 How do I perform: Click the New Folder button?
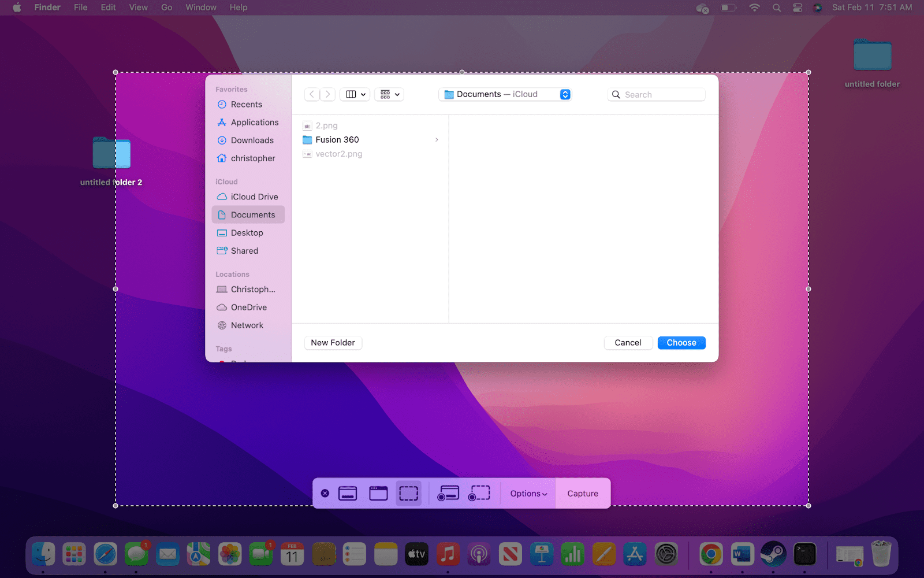point(333,343)
